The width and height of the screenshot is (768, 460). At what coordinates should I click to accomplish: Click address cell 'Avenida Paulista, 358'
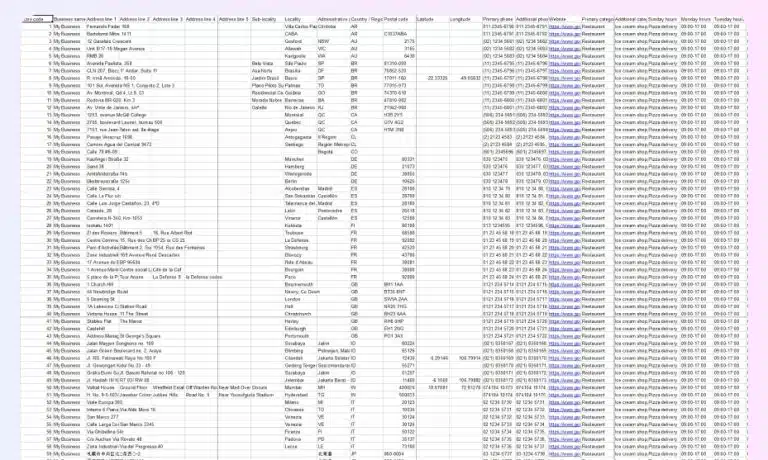[109, 63]
